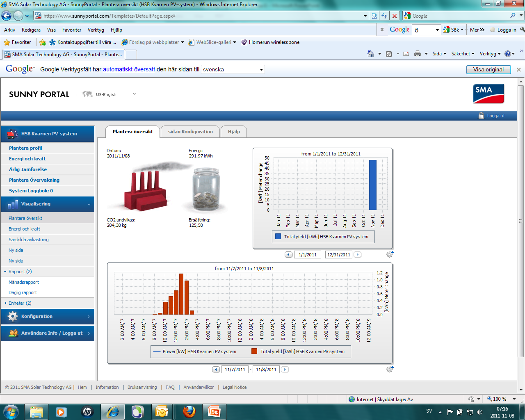The image size is (525, 420).
Task: Click the Help question mark icon
Action: click(508, 54)
